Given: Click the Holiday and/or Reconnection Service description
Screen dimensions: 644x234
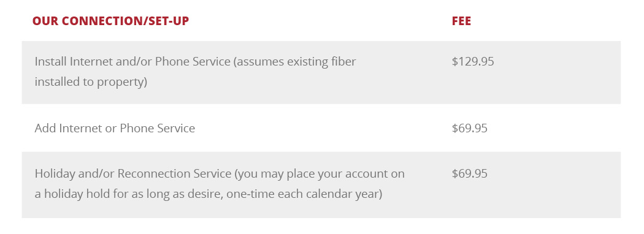Looking at the screenshot, I should (x=220, y=184).
